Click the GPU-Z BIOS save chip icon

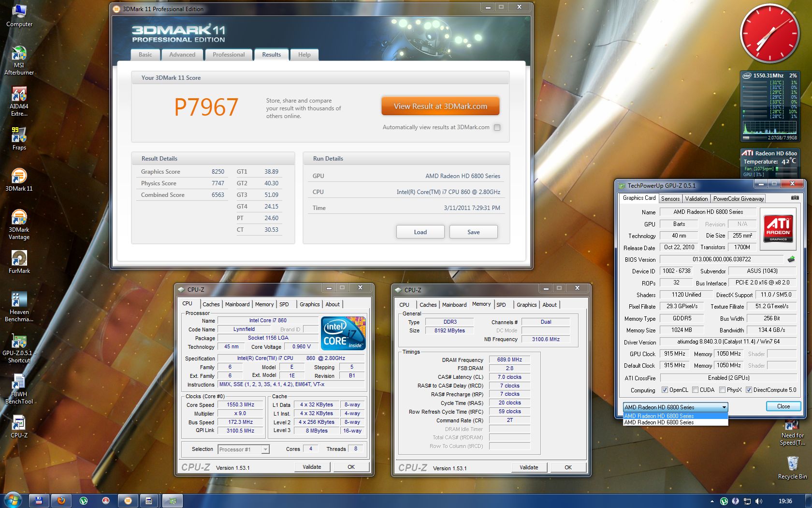click(791, 259)
